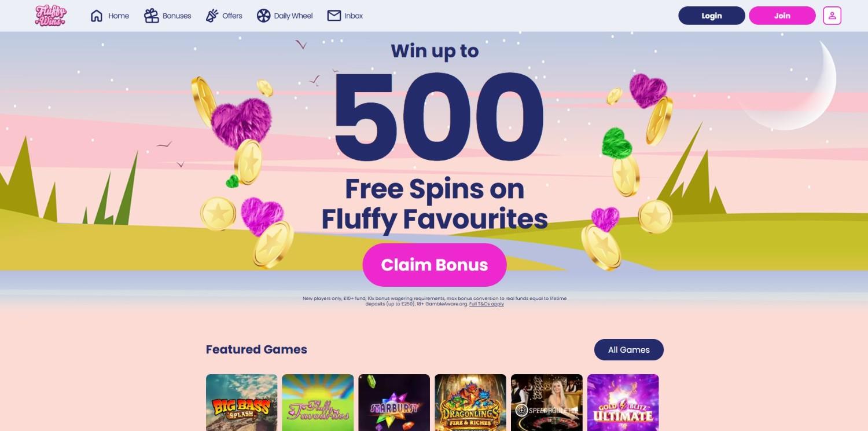868x431 pixels.
Task: Click the Fluffy Wins logo
Action: click(50, 15)
